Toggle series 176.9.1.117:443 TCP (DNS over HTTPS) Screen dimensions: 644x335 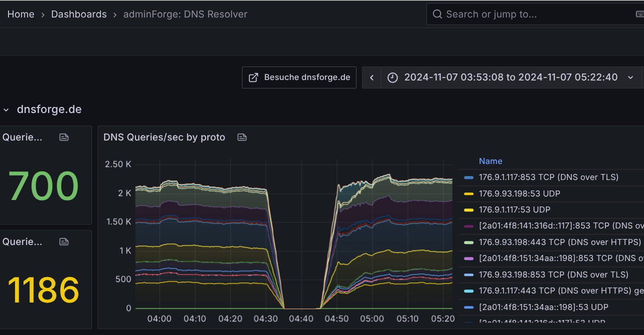click(561, 290)
